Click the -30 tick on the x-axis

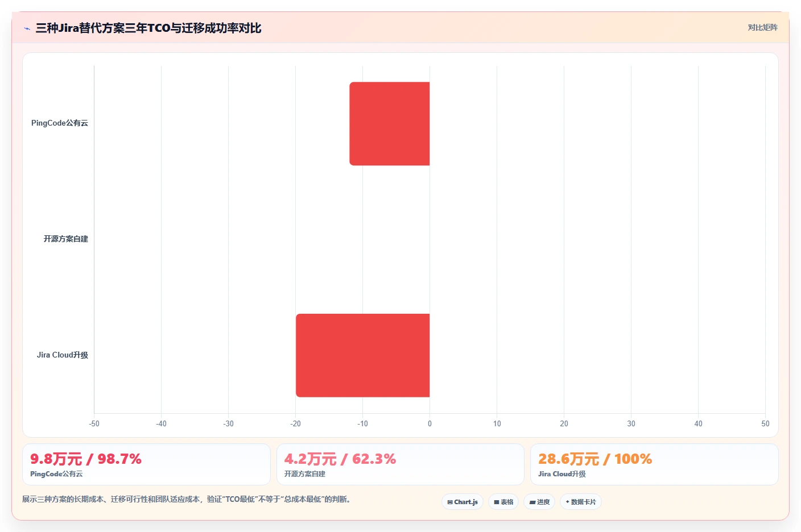pos(229,424)
